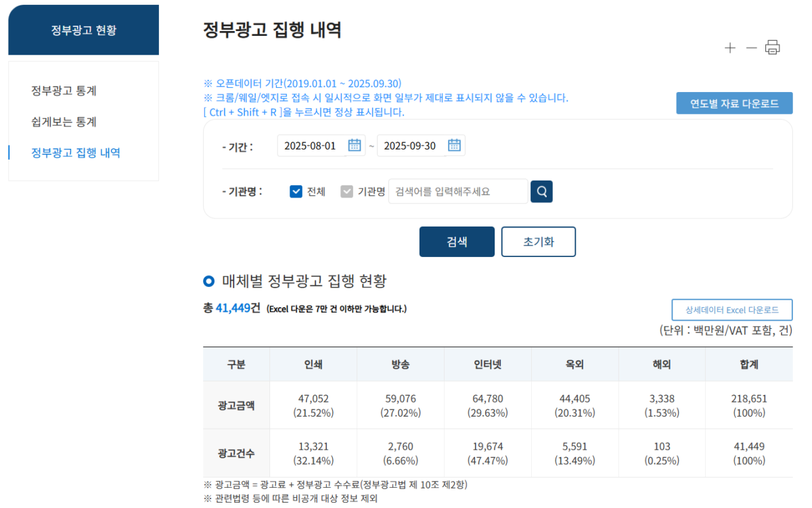This screenshot has height=508, width=812.
Task: Click the magnifier search icon button
Action: pyautogui.click(x=541, y=191)
